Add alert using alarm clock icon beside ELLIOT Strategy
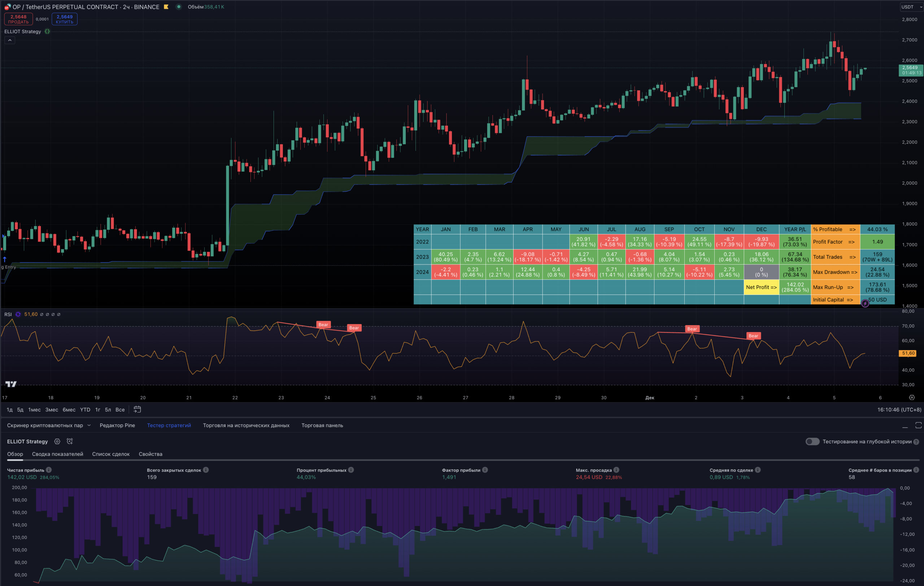The height and width of the screenshot is (586, 924). point(70,441)
